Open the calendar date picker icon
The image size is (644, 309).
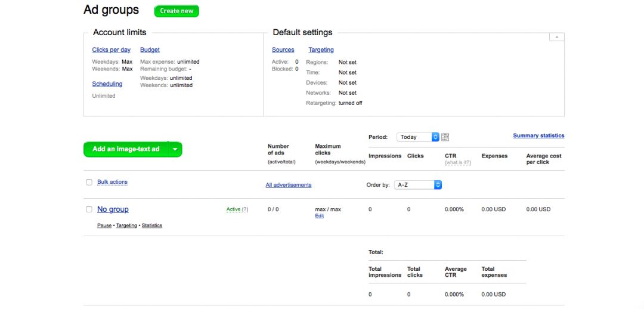tap(445, 137)
